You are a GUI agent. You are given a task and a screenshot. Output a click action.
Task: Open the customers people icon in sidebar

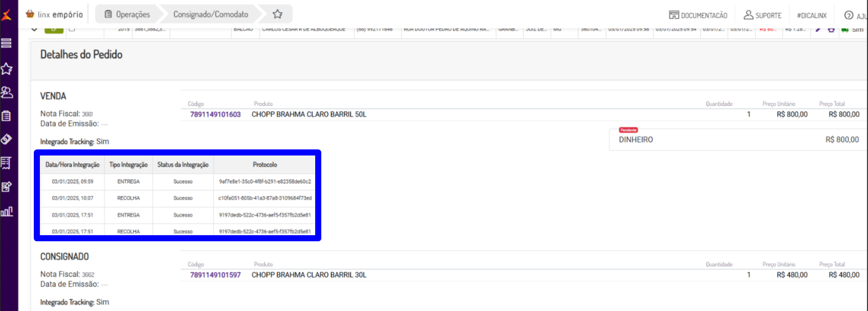tap(7, 92)
